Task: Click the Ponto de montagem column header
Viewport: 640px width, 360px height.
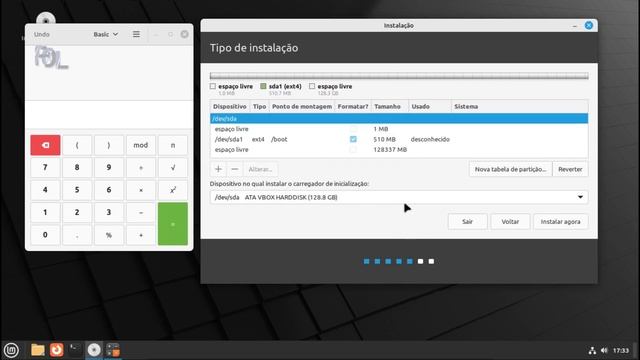Action: click(302, 107)
